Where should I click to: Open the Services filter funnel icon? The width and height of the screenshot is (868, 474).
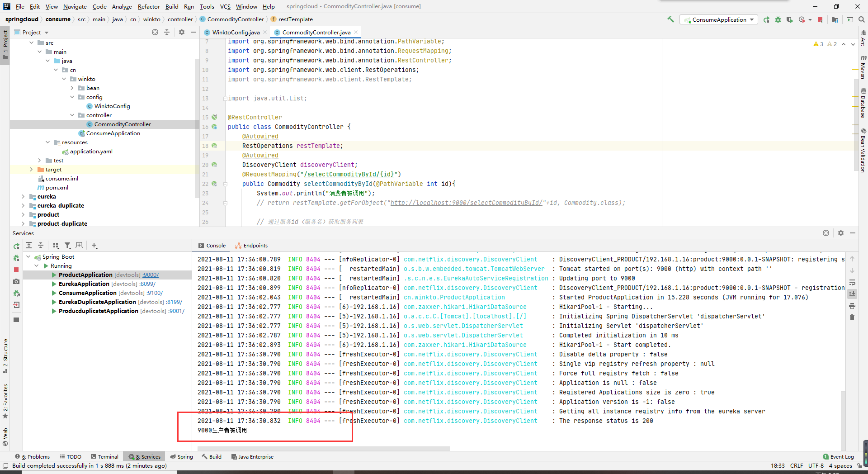coord(68,246)
